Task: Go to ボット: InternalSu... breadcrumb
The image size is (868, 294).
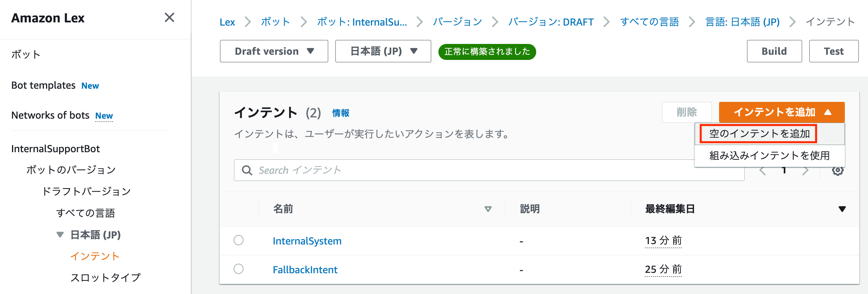Action: 362,22
